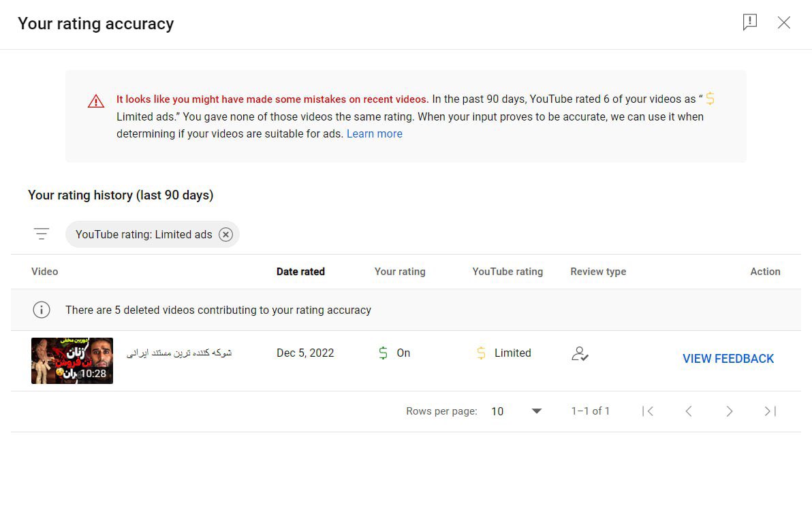Click the human review type icon
The image size is (812, 514).
point(580,353)
